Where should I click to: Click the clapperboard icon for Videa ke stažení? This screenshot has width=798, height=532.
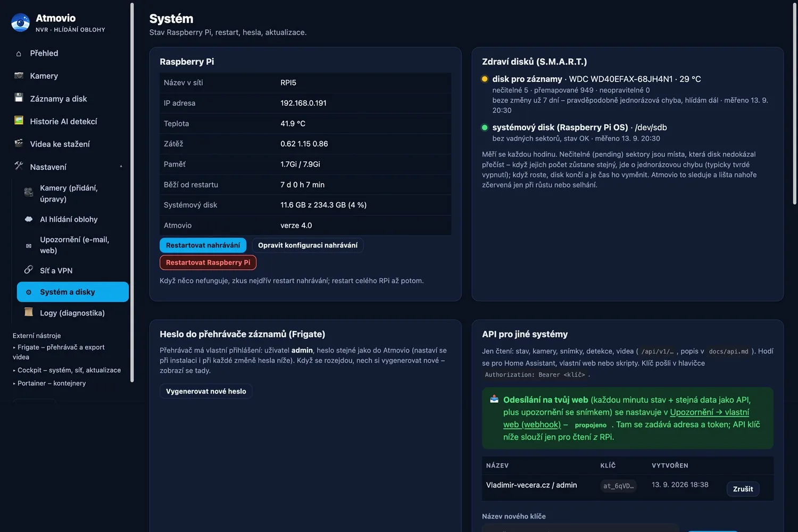19,143
